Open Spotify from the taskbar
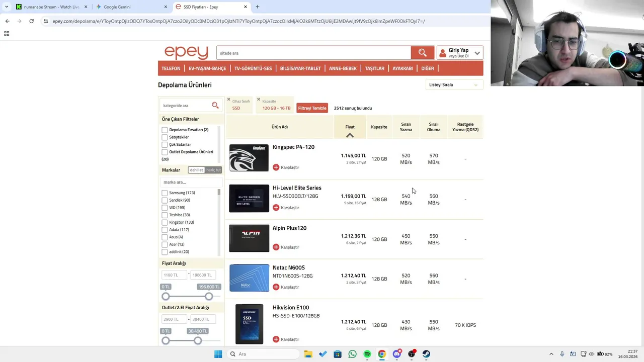 [x=367, y=354]
